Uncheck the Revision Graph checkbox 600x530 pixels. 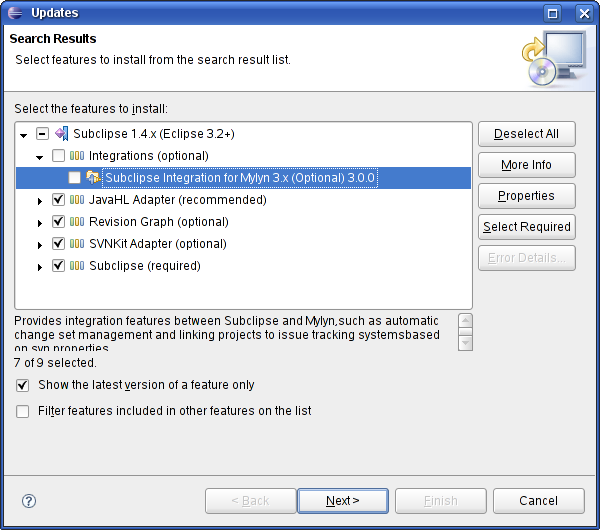coord(58,222)
